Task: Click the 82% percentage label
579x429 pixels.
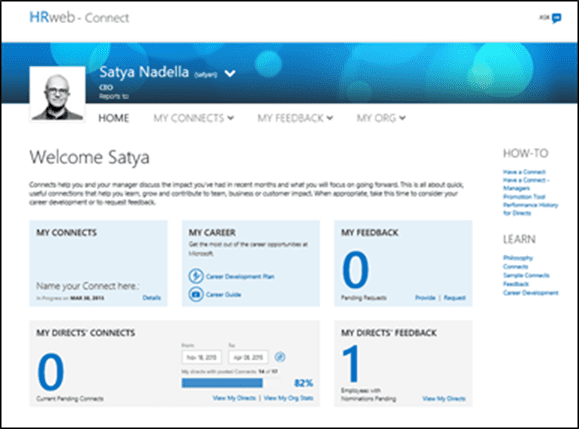Action: 304,383
